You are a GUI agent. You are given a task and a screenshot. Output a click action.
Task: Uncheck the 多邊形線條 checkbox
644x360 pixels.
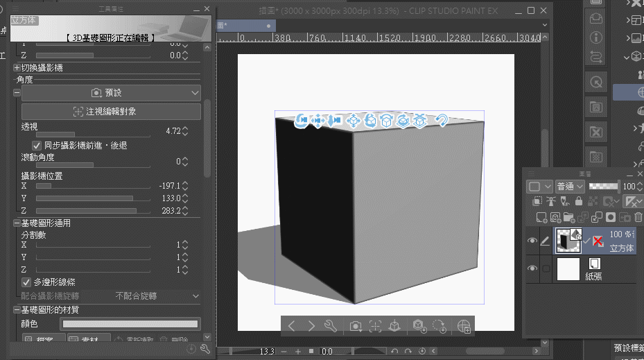pyautogui.click(x=26, y=282)
